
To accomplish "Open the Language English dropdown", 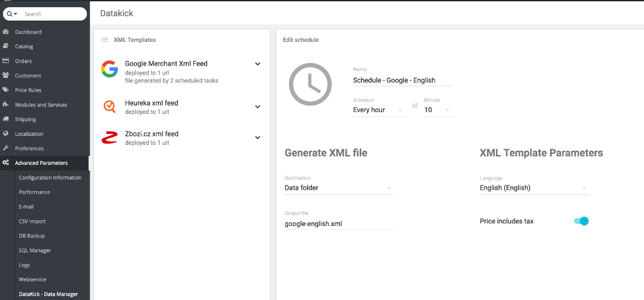I will [x=535, y=188].
